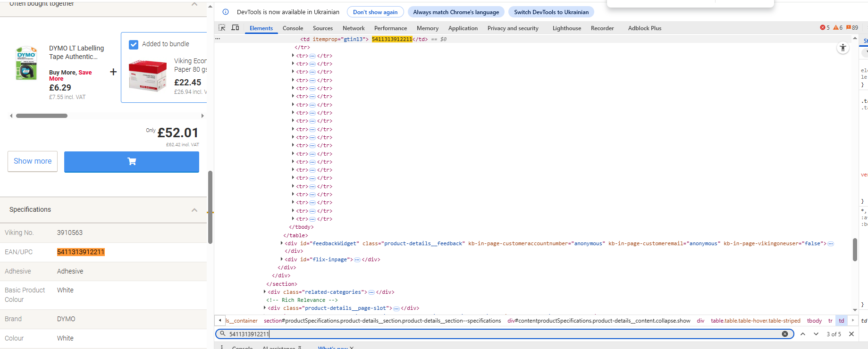Click the webpage vertical scrollbar thumb
The image size is (868, 349).
(210, 207)
